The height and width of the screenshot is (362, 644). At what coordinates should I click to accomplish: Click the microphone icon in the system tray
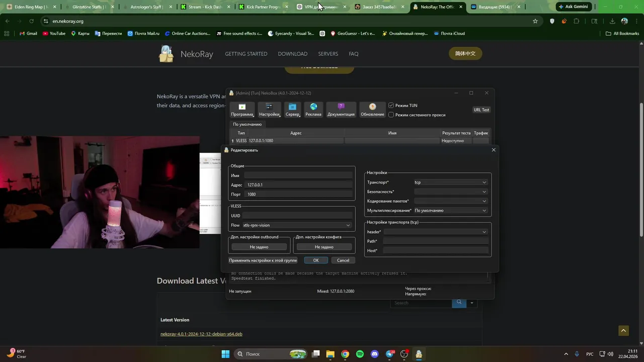coord(577,354)
